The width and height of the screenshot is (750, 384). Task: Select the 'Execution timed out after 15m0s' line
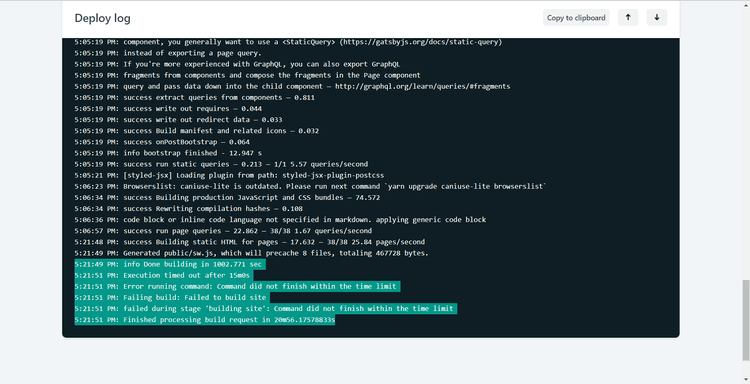tap(164, 275)
